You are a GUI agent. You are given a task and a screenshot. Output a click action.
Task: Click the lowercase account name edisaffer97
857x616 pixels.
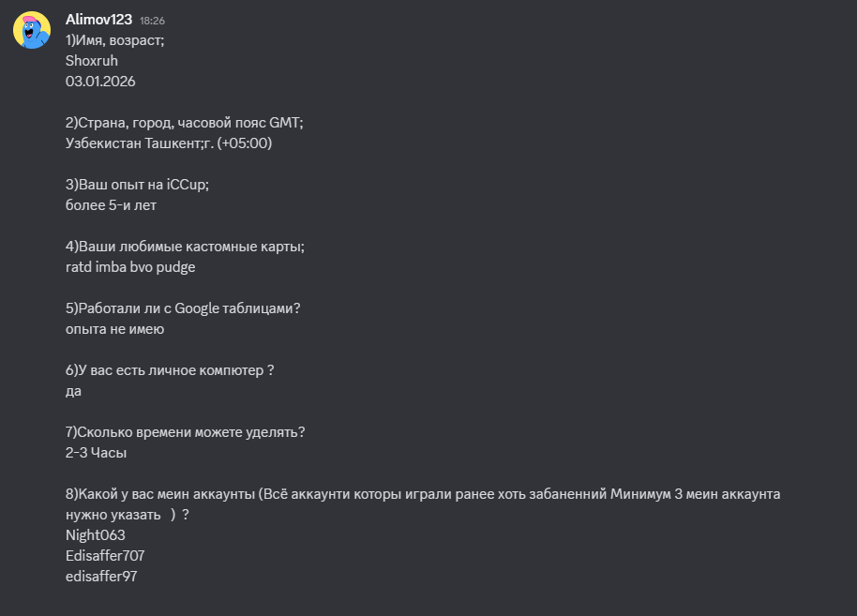101,577
